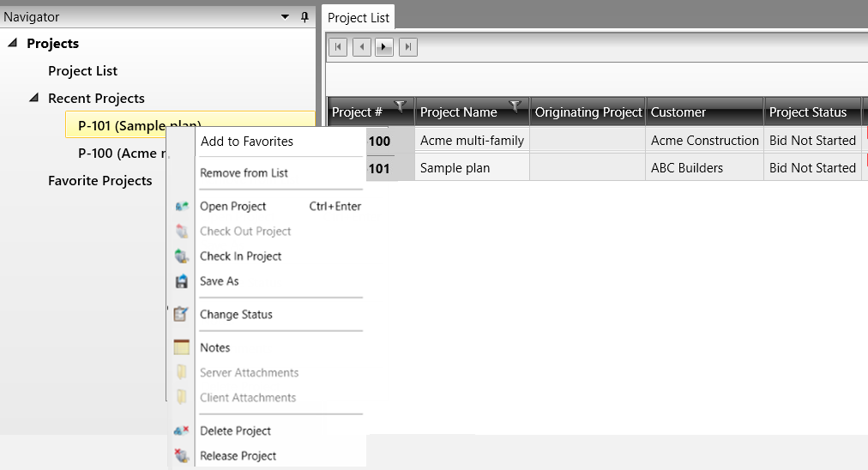Go to the previous record

point(361,47)
